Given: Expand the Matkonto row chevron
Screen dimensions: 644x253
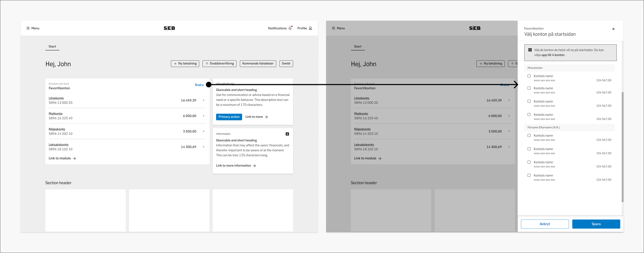Looking at the screenshot, I should (204, 116).
